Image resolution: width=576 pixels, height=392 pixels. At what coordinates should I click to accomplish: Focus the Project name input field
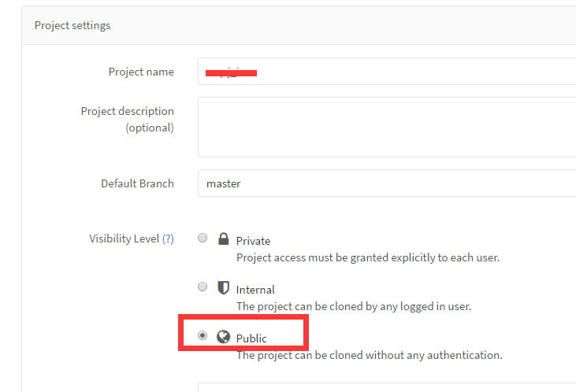tap(386, 72)
